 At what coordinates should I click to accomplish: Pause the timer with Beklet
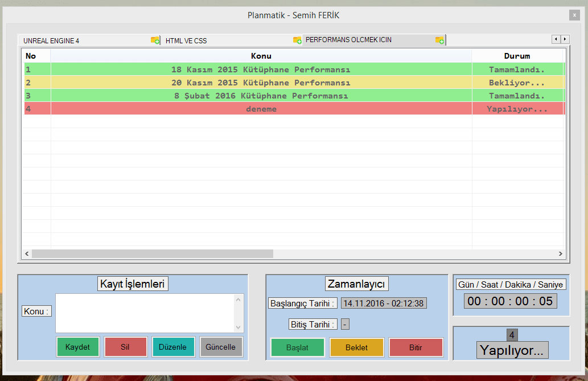point(357,347)
